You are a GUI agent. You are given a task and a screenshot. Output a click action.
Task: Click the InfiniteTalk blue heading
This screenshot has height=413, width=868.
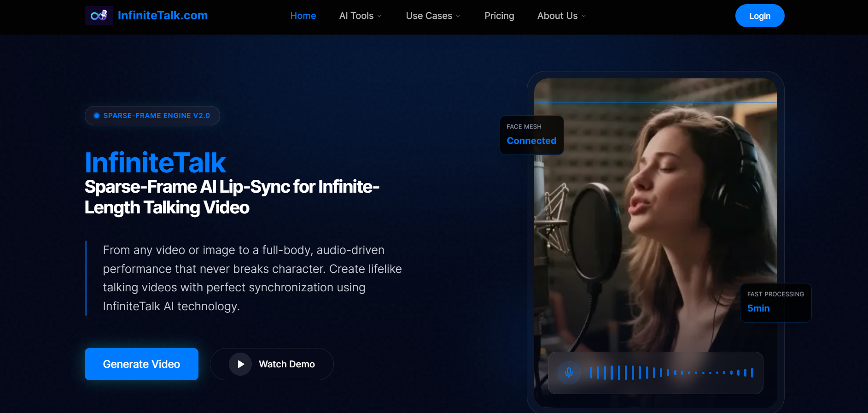tap(155, 163)
